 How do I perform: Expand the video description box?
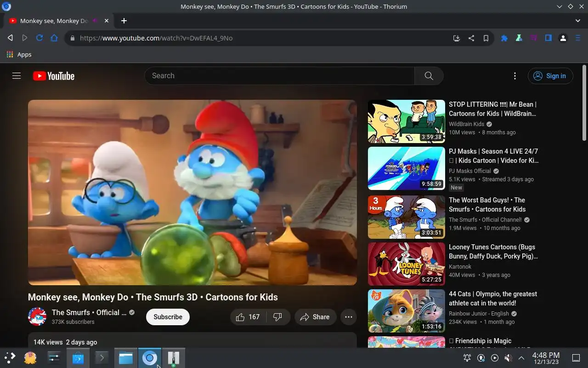192,340
